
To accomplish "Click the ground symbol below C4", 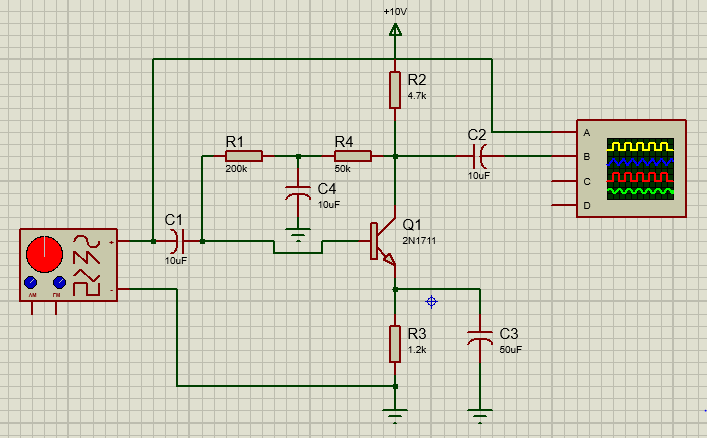I will [x=298, y=235].
